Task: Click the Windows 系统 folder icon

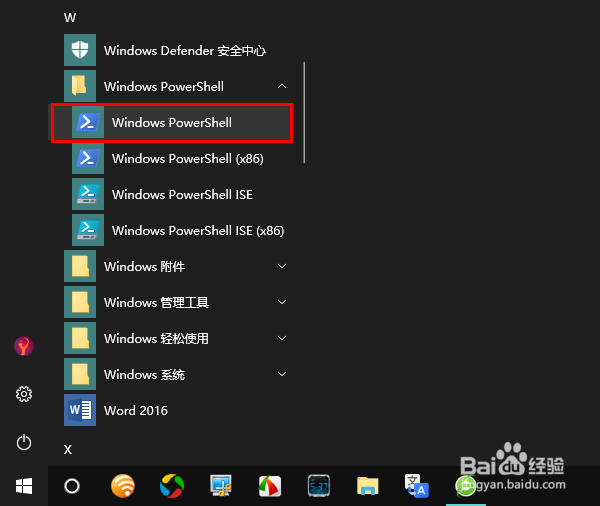Action: pyautogui.click(x=80, y=374)
